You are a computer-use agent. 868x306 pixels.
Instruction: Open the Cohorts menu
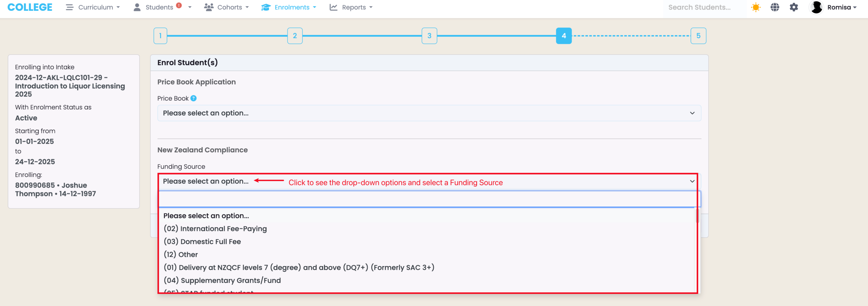226,7
